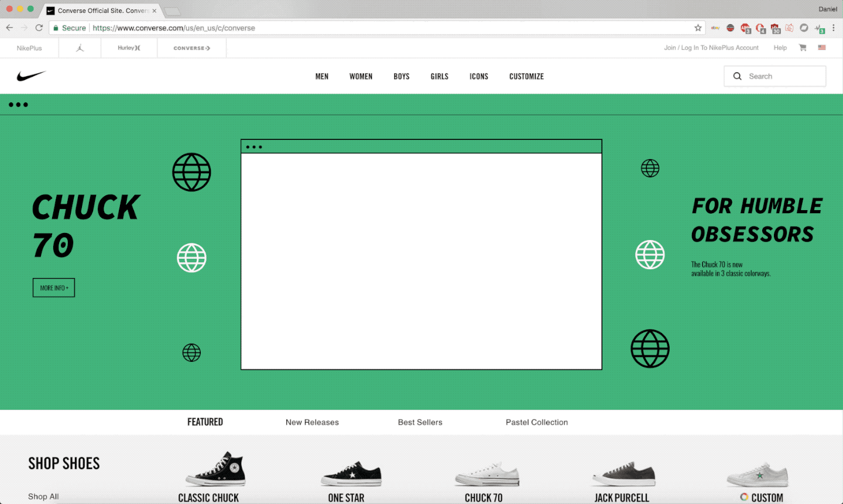Click the MORE INFO + button
Screen dimensions: 843x504
[x=54, y=287]
